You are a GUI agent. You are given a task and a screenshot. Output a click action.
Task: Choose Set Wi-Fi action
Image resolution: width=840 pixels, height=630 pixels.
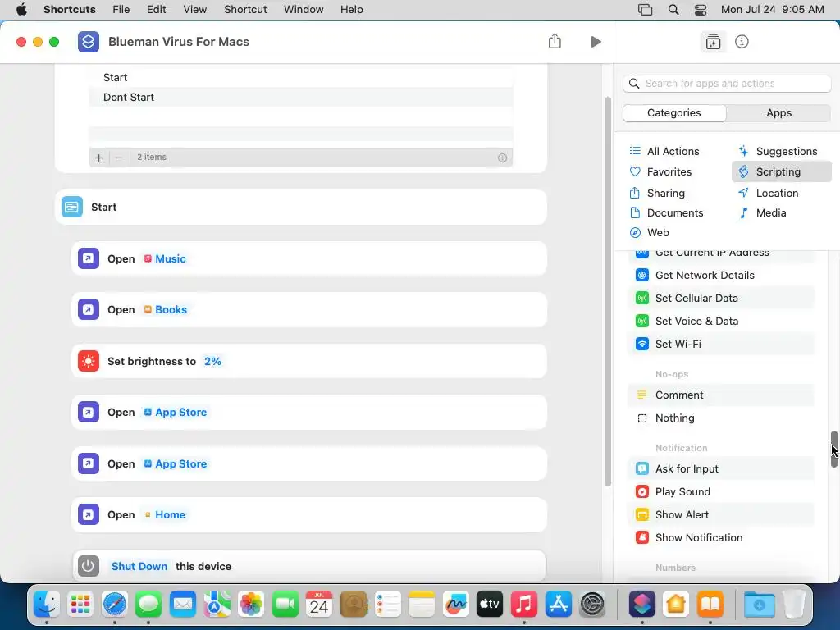[x=720, y=344]
